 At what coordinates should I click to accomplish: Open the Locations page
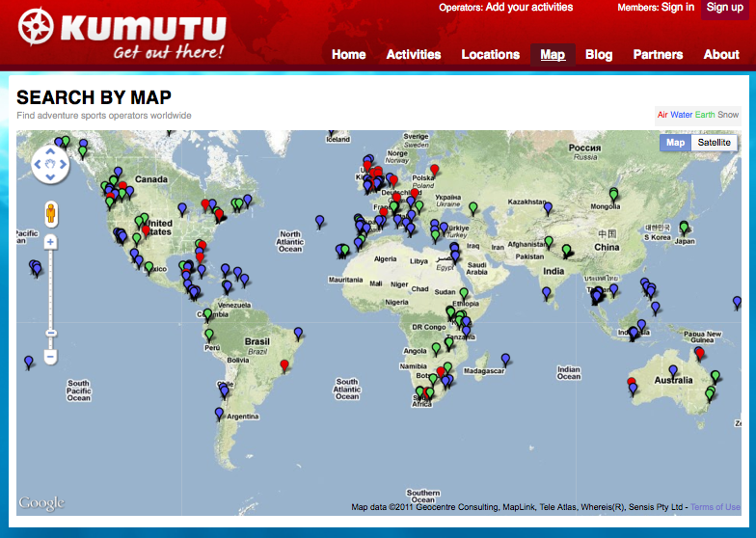(x=490, y=54)
